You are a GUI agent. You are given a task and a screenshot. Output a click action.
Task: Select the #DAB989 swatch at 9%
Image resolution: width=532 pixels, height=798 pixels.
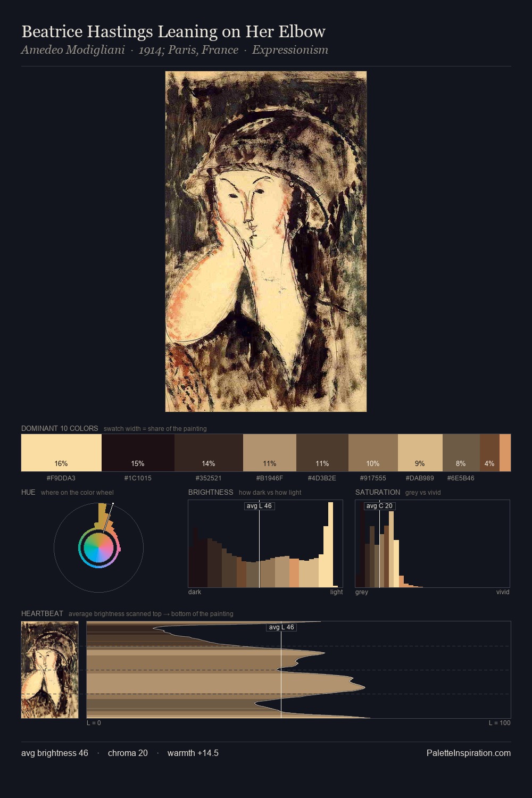[x=420, y=453]
